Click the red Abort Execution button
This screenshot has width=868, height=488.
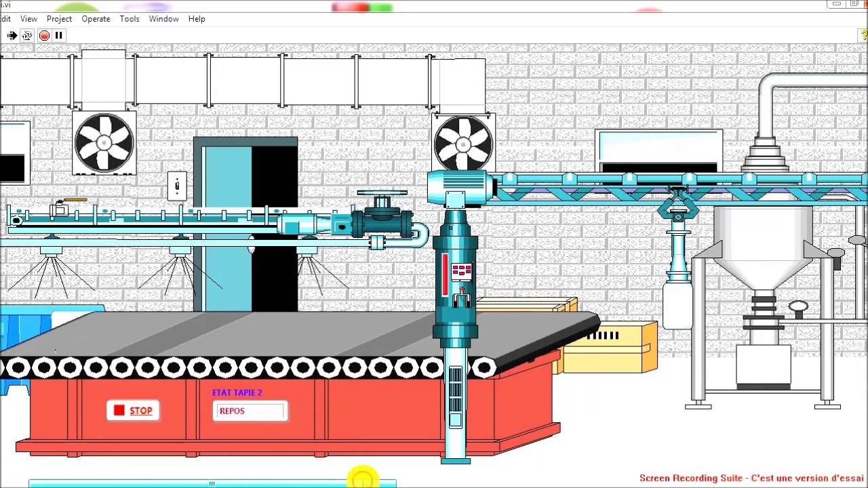(x=44, y=35)
